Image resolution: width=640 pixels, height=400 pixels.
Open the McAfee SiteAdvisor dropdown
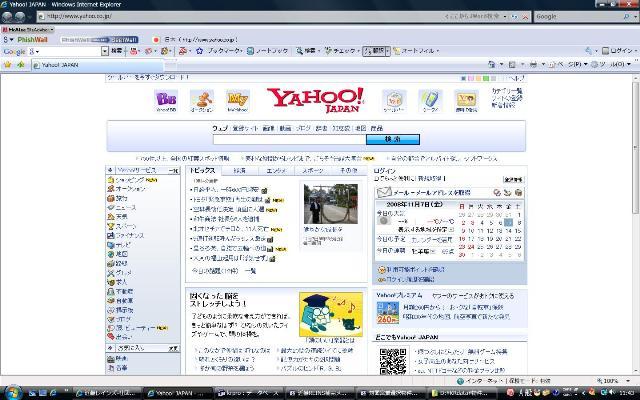pos(52,29)
